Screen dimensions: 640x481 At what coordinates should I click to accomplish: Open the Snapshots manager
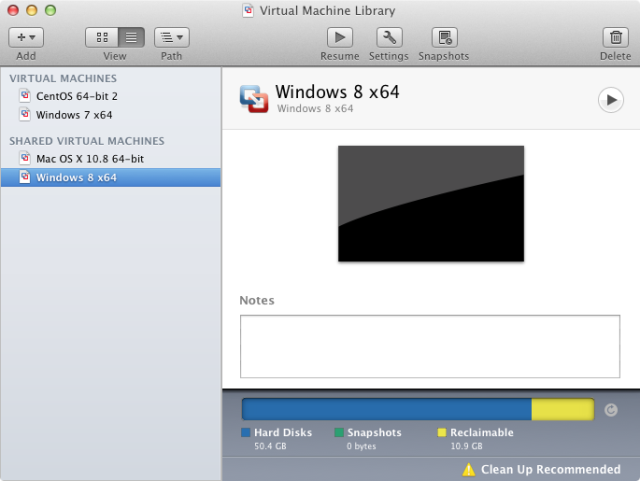(x=444, y=38)
